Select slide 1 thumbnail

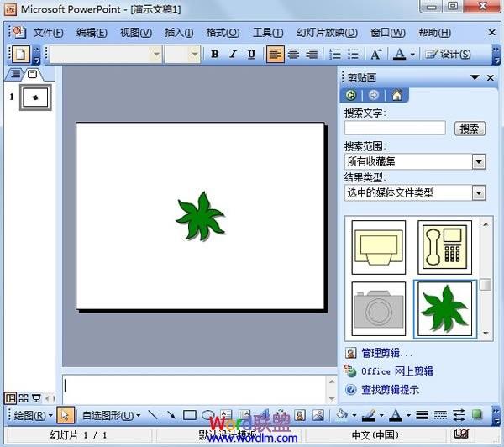pos(35,97)
